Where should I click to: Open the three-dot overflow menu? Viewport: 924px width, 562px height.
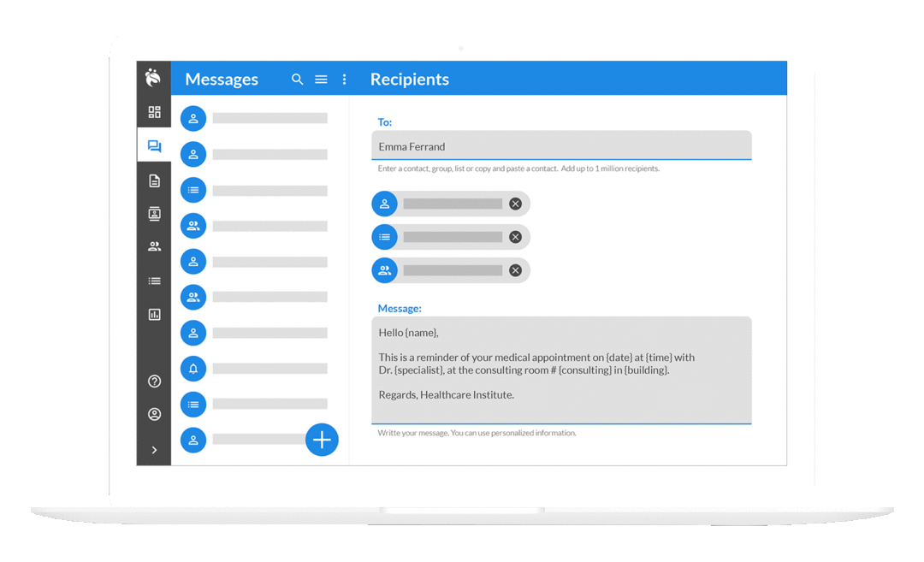pos(344,79)
